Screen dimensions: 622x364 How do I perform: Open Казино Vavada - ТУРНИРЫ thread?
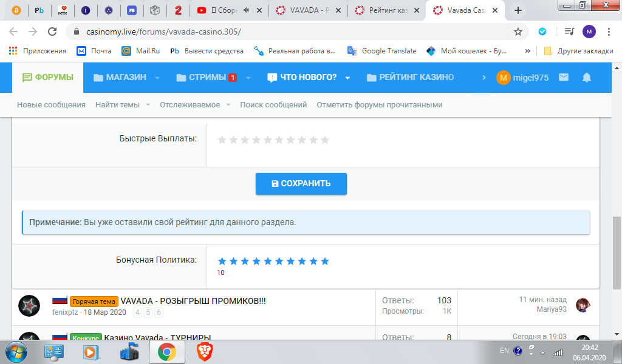(157, 337)
